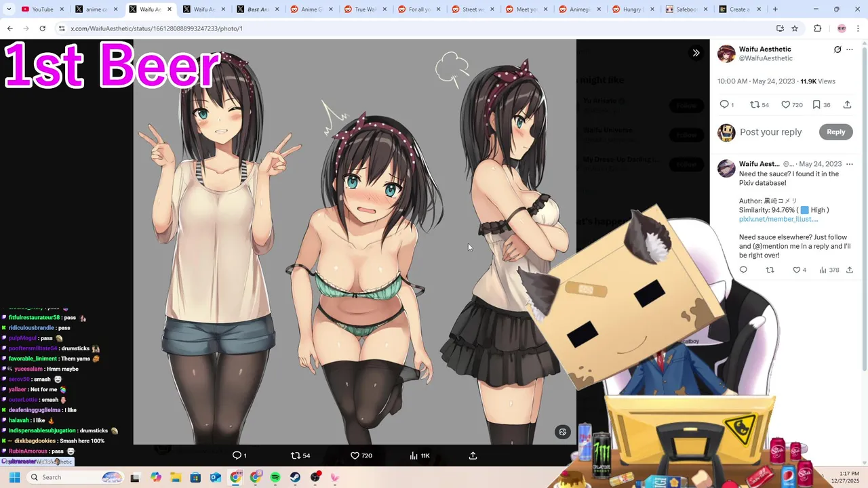Open the Waifu Aesthetic profile name

tap(765, 49)
